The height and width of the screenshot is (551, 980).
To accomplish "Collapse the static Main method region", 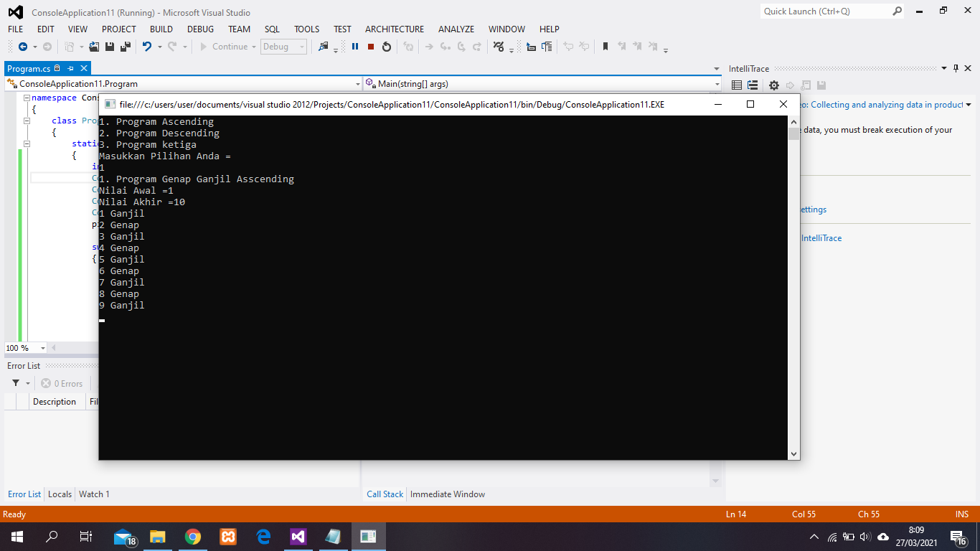I will pyautogui.click(x=26, y=144).
